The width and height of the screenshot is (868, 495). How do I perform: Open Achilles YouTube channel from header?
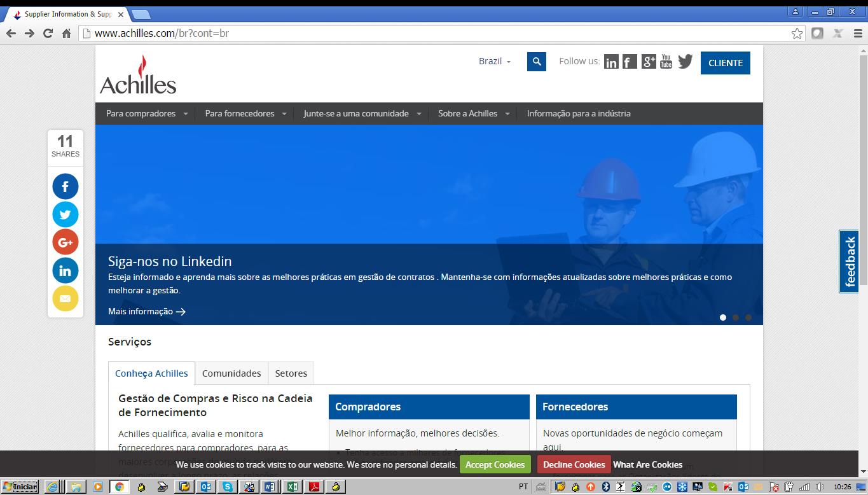click(x=666, y=62)
